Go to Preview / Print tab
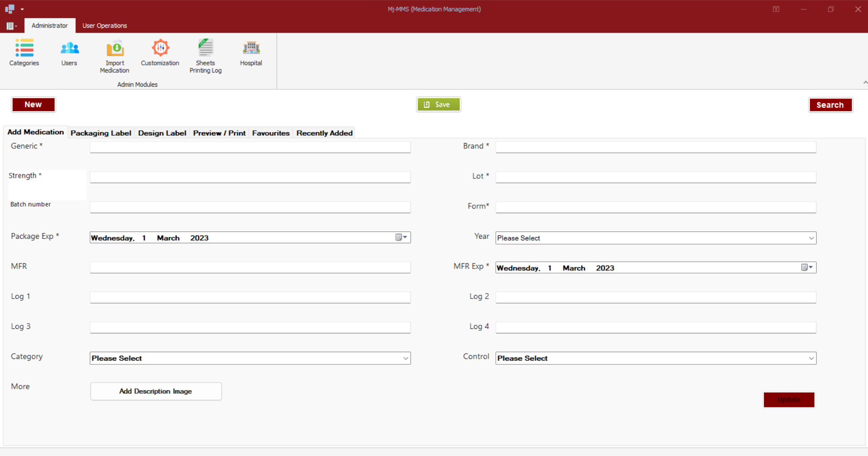 pos(219,133)
